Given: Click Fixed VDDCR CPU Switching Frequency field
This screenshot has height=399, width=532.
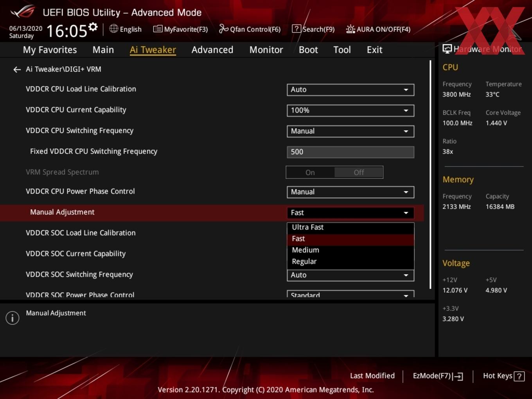Looking at the screenshot, I should (x=350, y=152).
